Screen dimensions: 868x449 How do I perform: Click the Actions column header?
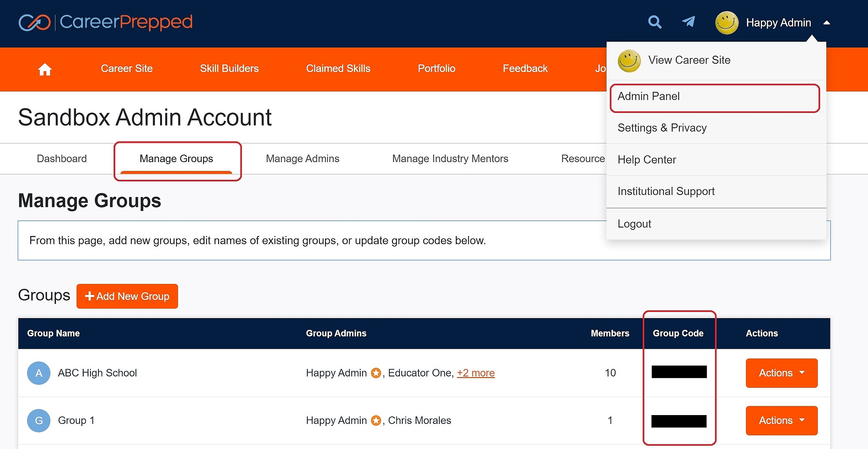762,333
